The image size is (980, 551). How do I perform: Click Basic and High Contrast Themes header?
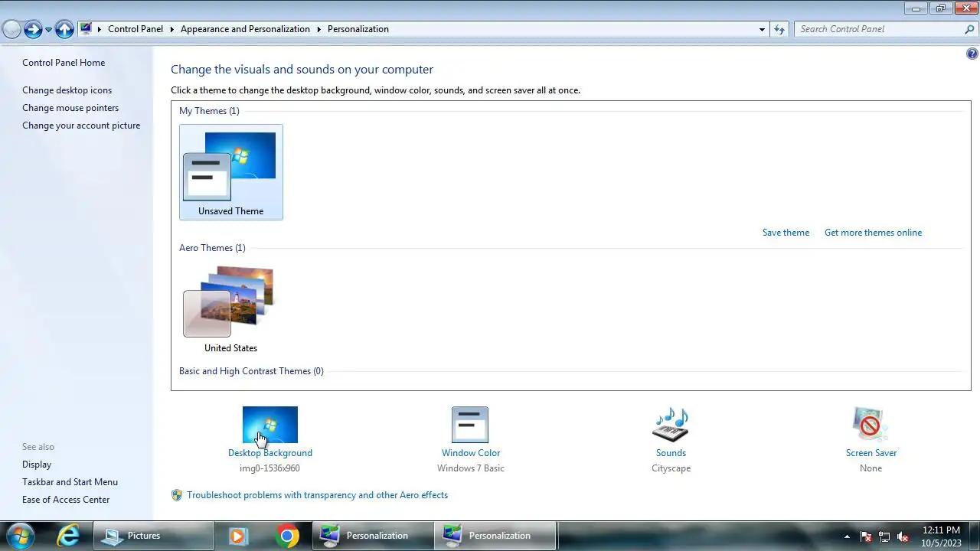pos(251,371)
